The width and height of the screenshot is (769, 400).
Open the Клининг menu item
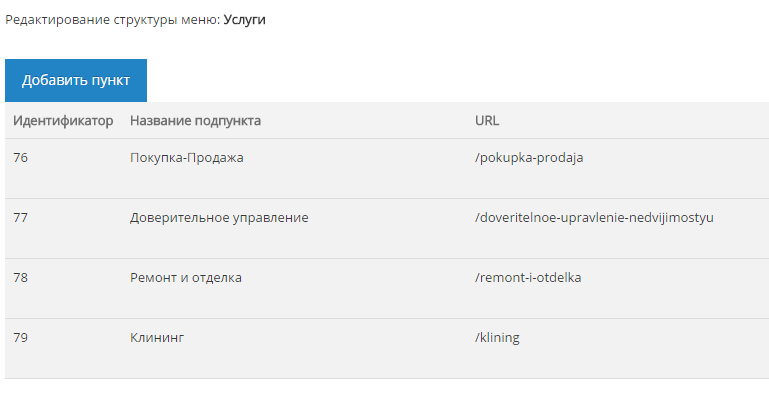coord(157,337)
